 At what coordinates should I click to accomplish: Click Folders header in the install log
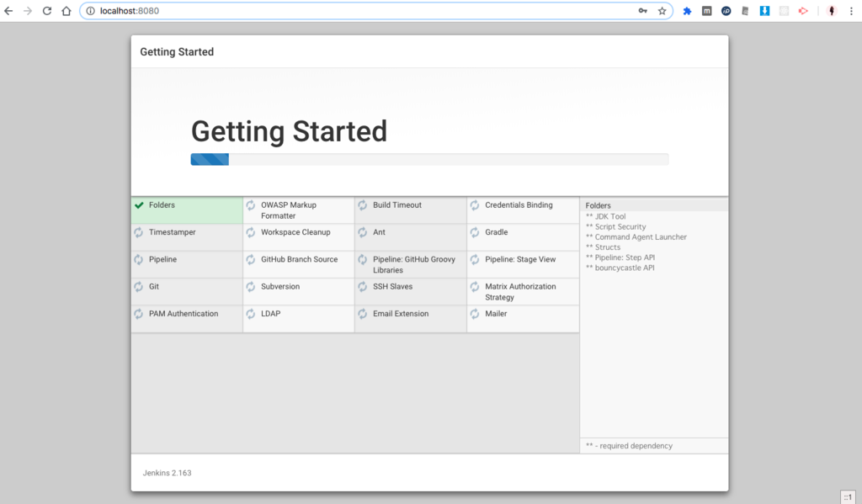pos(599,205)
